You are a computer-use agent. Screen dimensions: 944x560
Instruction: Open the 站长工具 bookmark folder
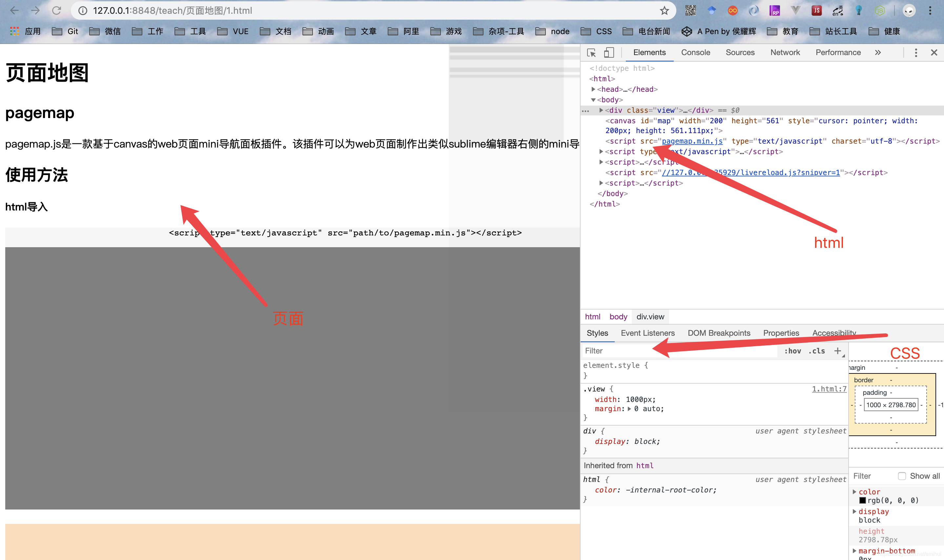[833, 31]
